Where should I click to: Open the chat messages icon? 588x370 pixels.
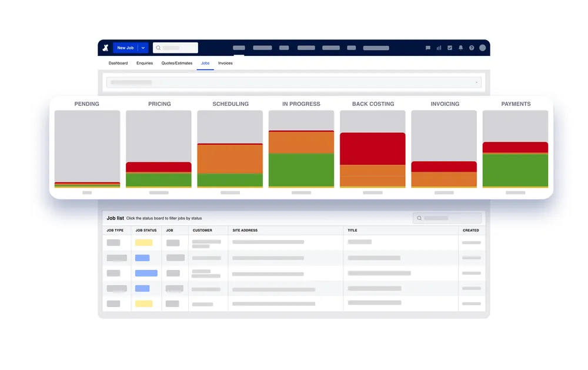[x=428, y=48]
